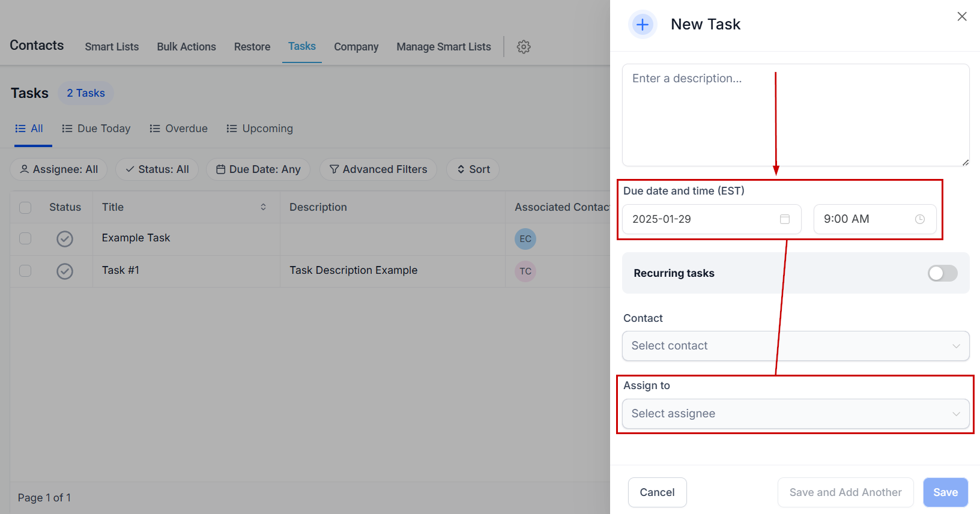Viewport: 980px width, 514px height.
Task: Close the New Task panel
Action: click(962, 17)
